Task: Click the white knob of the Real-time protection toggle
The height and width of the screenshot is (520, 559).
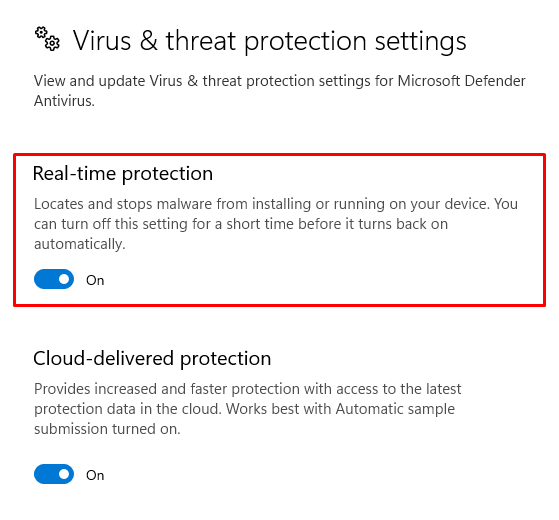Action: click(64, 279)
